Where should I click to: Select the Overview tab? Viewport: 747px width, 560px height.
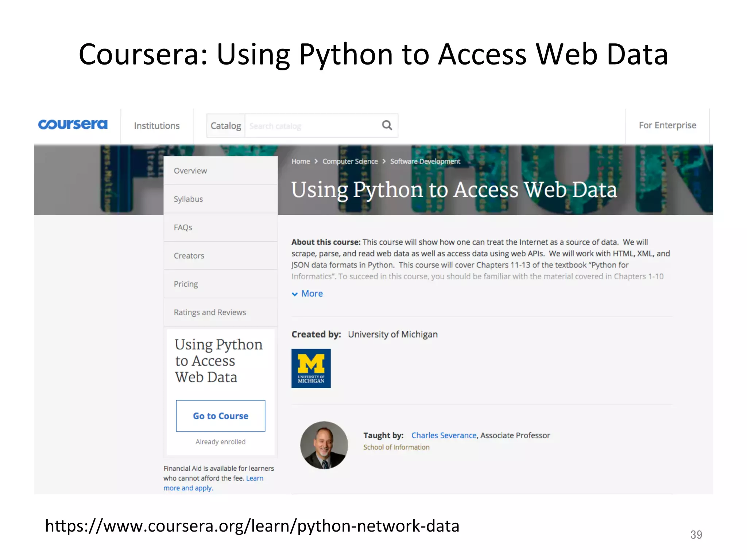221,171
